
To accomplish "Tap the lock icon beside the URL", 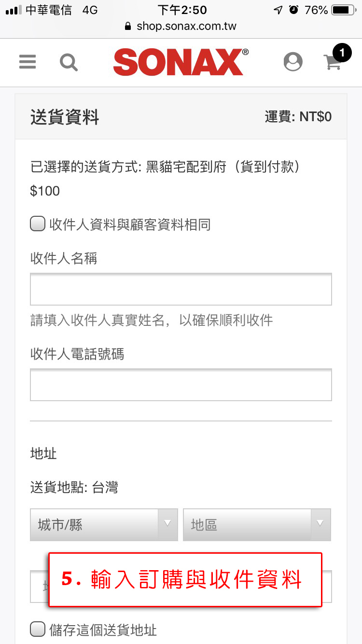I will [128, 26].
